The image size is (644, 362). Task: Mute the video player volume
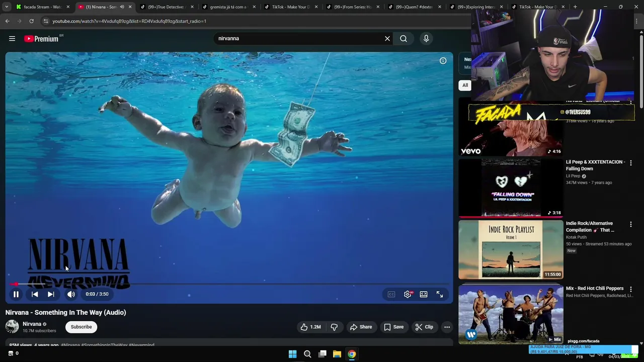(x=71, y=294)
